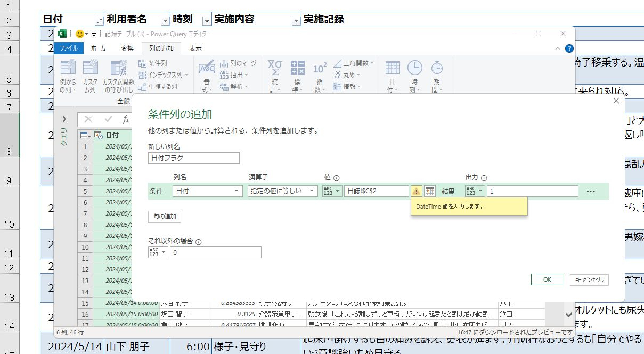Screen dimensions: 644x354
Task: Click the smiley feedback icon in title bar
Action: click(x=80, y=34)
